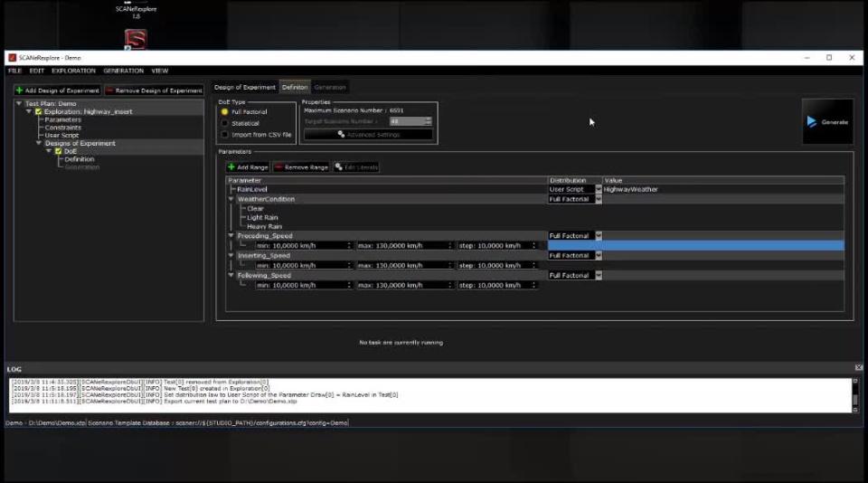Select the Light Rain literal row

262,218
